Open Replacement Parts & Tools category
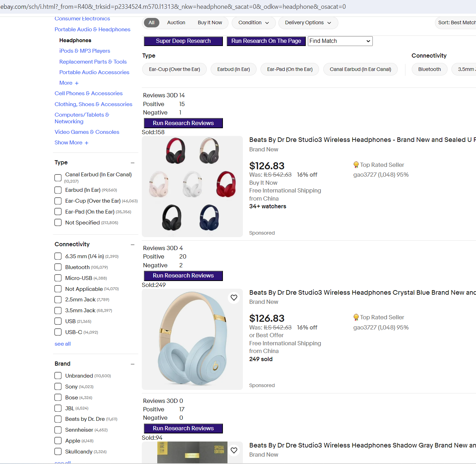The image size is (476, 464). click(x=93, y=62)
